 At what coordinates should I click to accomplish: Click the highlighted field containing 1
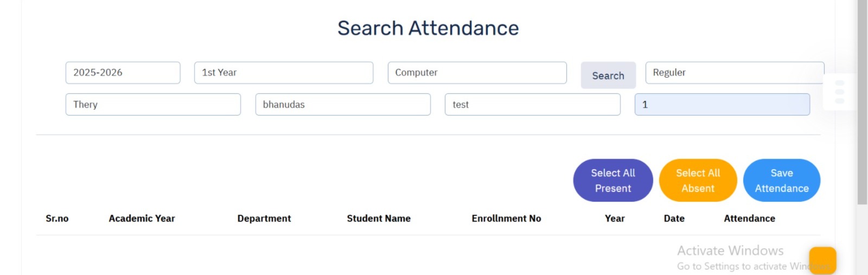[x=722, y=105]
